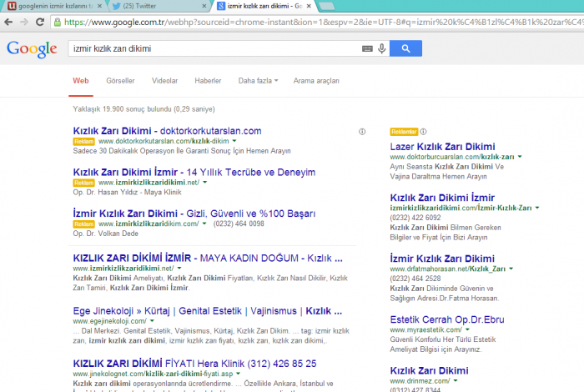Close the first tab 'googlenin izmir'
This screenshot has height=392, width=584.
click(x=99, y=6)
